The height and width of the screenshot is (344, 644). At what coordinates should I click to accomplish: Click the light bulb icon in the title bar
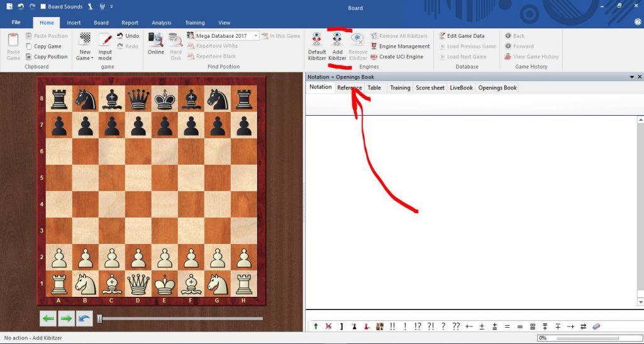[x=103, y=6]
